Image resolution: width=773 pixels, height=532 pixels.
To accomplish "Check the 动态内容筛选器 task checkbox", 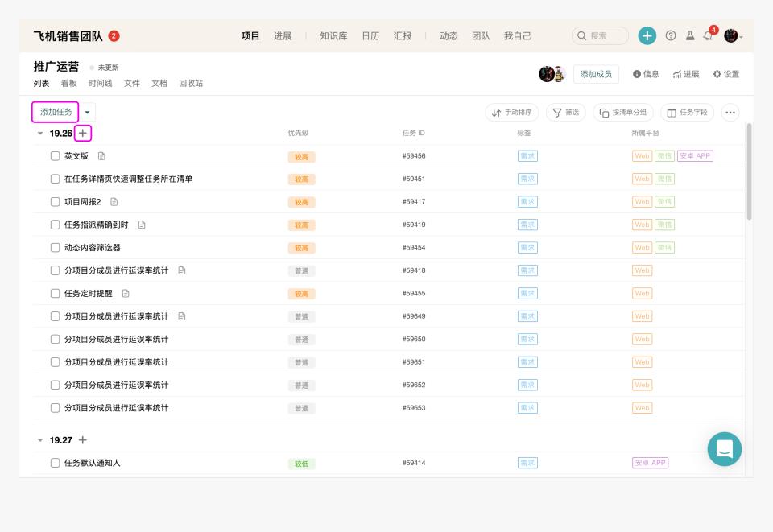I will click(56, 248).
